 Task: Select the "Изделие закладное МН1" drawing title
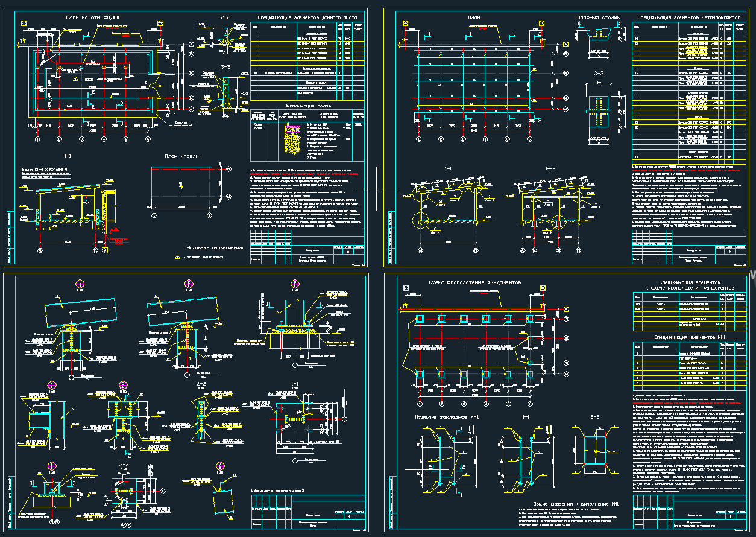click(446, 418)
